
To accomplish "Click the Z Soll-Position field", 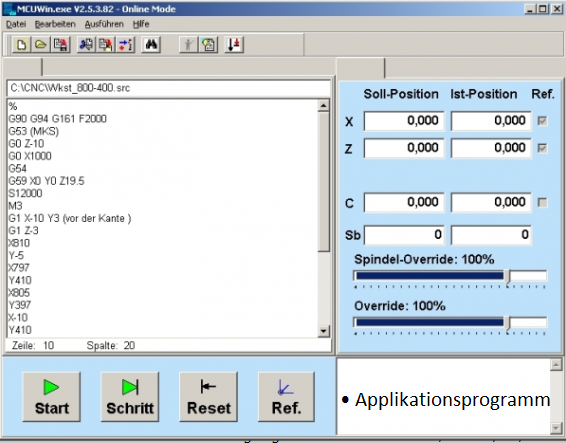I will (x=404, y=148).
